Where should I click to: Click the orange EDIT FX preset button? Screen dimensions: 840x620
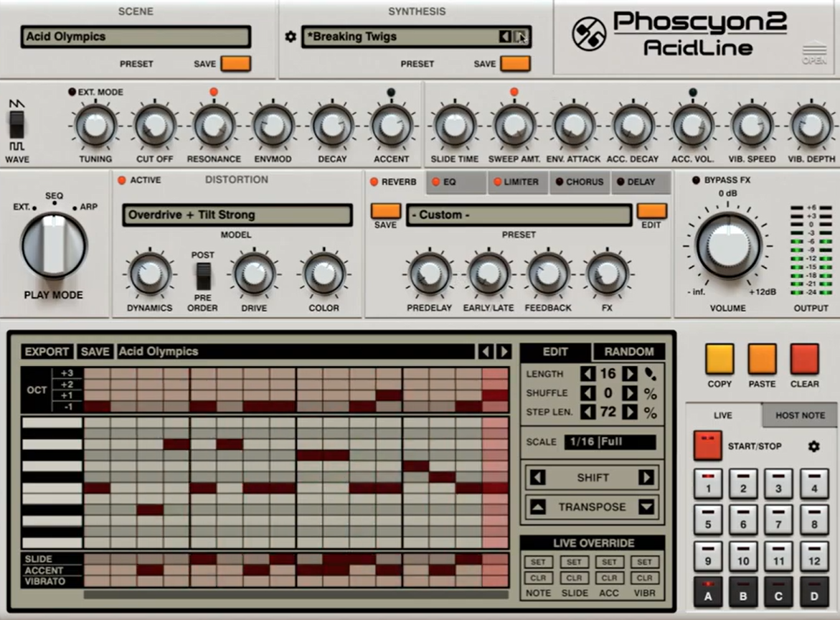pyautogui.click(x=651, y=211)
